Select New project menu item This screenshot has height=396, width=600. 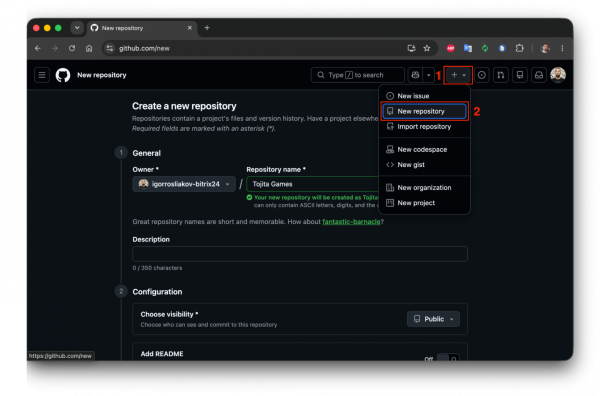(x=424, y=203)
